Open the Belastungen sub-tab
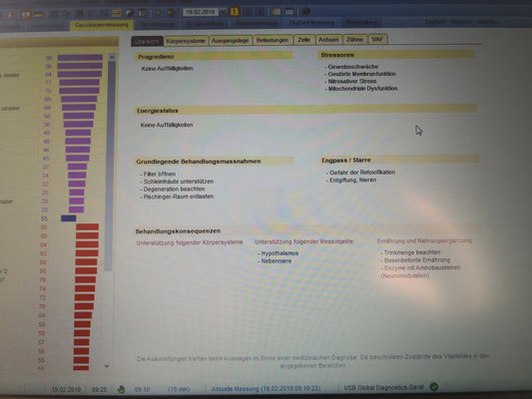532x399 pixels. click(272, 40)
